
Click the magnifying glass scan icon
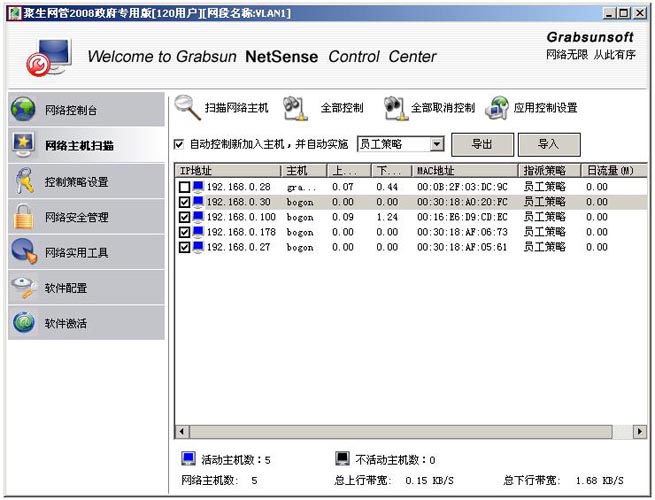187,107
